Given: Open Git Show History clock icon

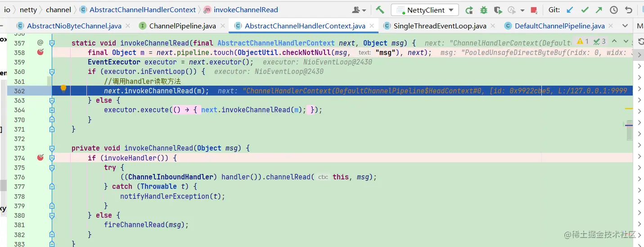Looking at the screenshot, I should click(614, 10).
